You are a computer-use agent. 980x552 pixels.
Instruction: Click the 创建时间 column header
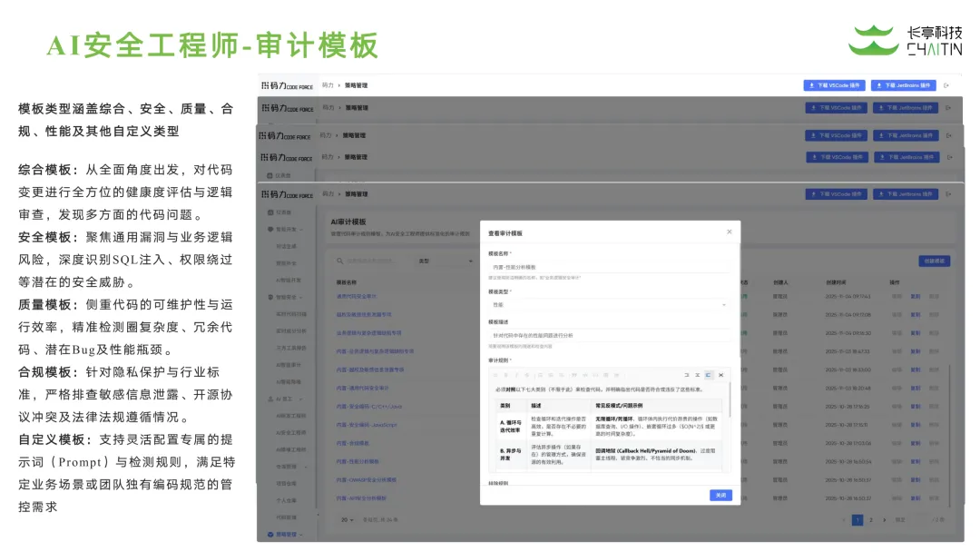click(x=835, y=282)
